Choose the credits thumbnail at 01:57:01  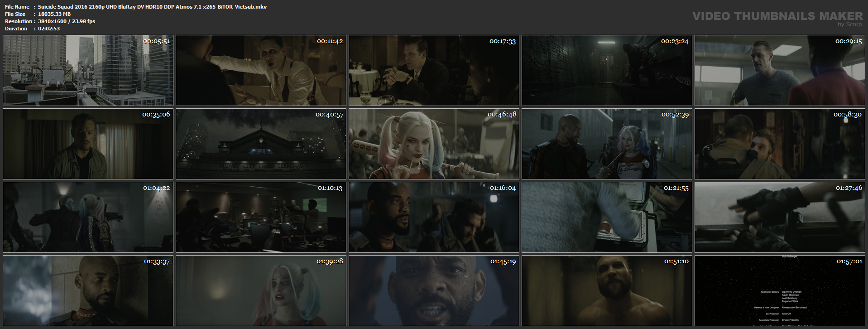point(780,290)
